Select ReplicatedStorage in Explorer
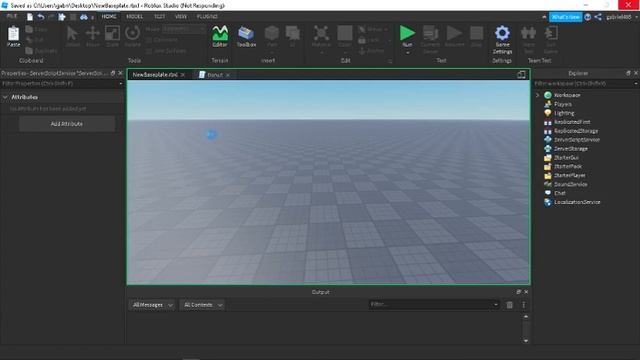This screenshot has height=360, width=640. pos(576,131)
